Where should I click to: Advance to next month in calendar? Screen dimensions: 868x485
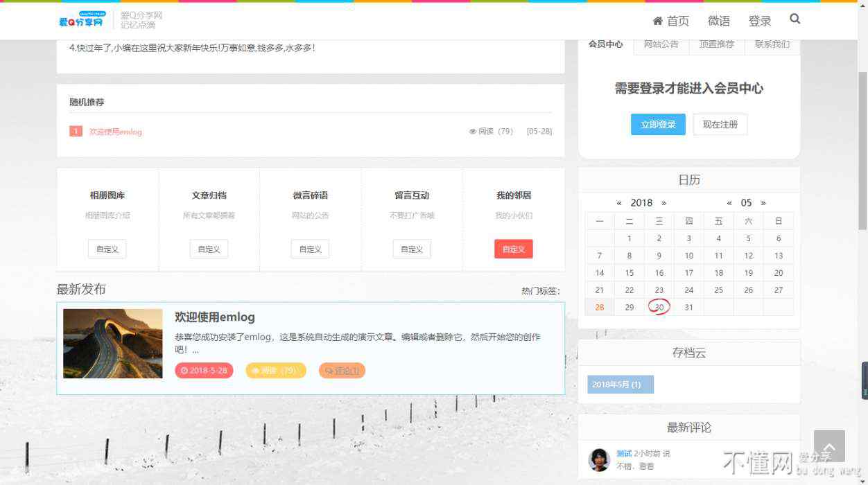763,203
